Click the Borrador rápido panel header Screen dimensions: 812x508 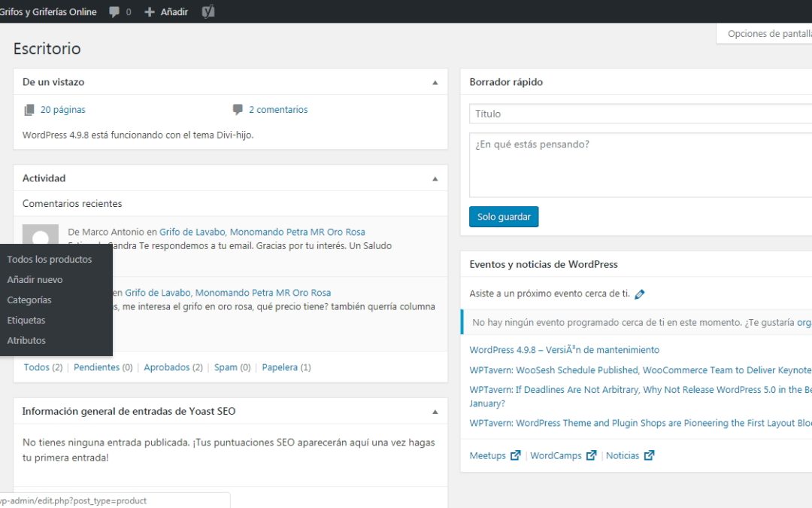pos(636,82)
